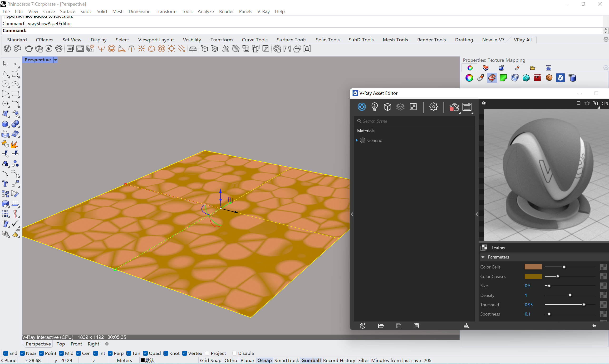Click the add new asset button
The image size is (609, 364).
[363, 326]
